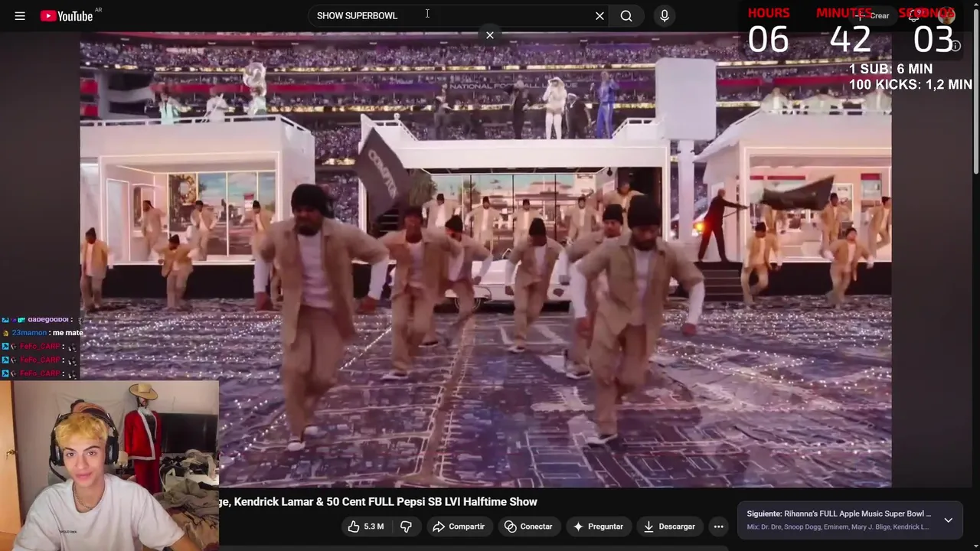
Task: Open the account avatar menu
Action: click(x=947, y=15)
